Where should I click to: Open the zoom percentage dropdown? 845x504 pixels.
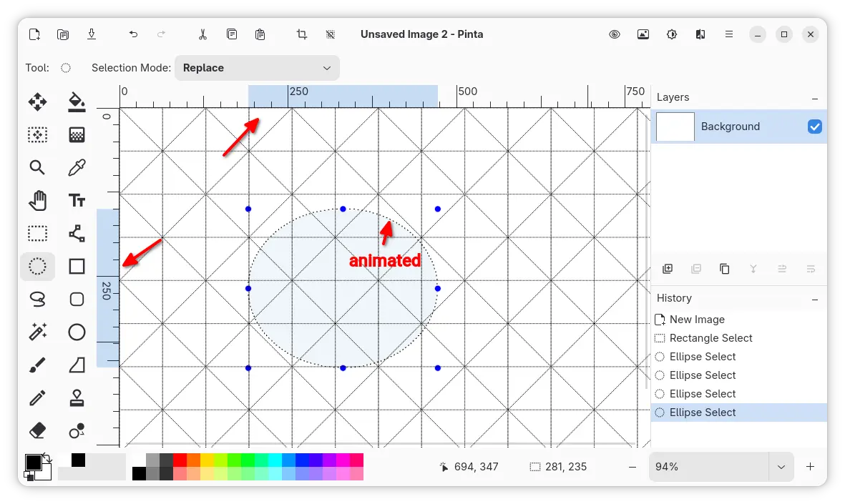[x=781, y=467]
